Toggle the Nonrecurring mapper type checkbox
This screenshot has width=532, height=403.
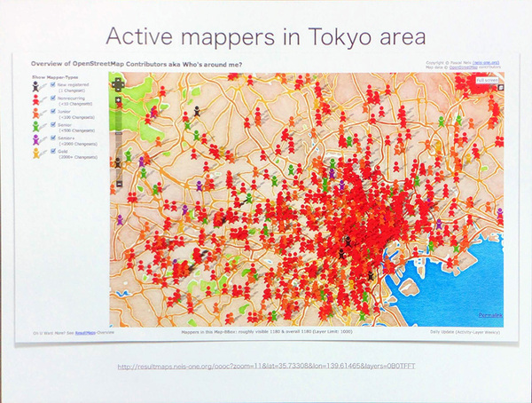click(53, 98)
